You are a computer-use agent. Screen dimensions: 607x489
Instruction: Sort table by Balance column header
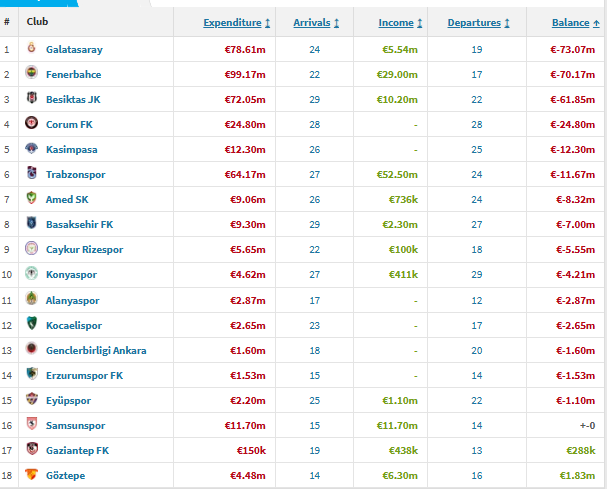pos(575,23)
